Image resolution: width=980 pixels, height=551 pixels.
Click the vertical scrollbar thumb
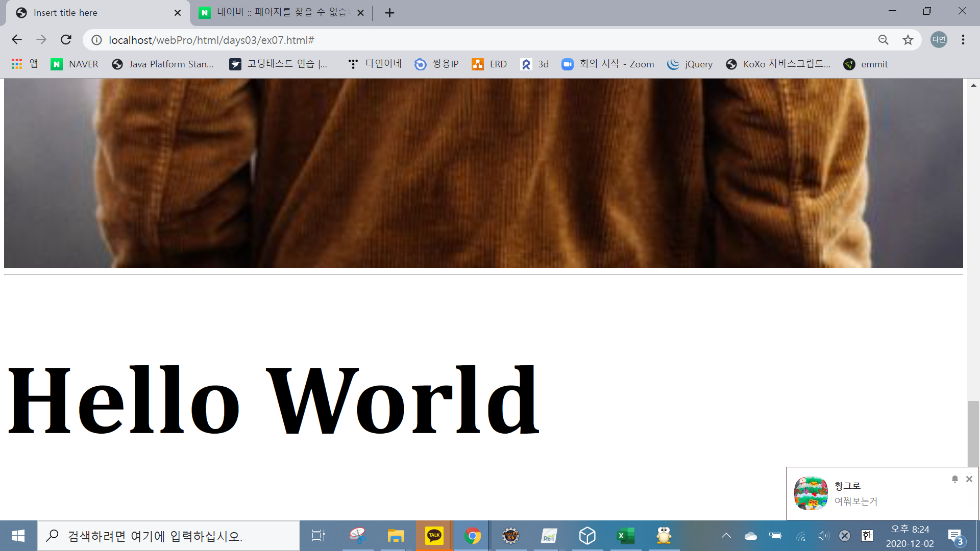pyautogui.click(x=973, y=434)
